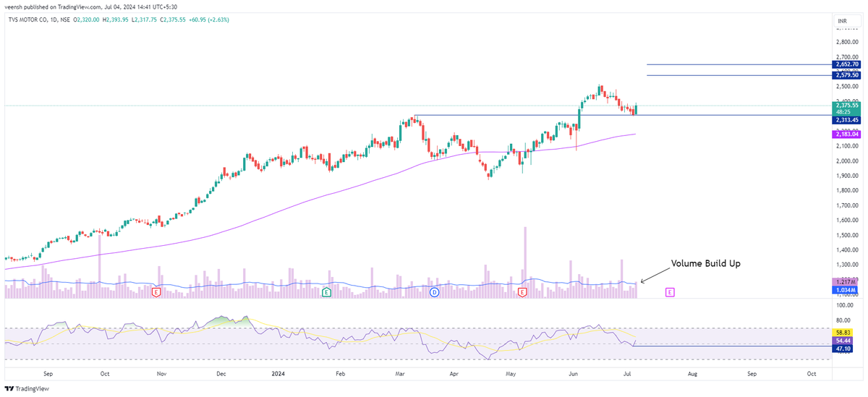Click the H2,393.95 high value in header

(115, 20)
